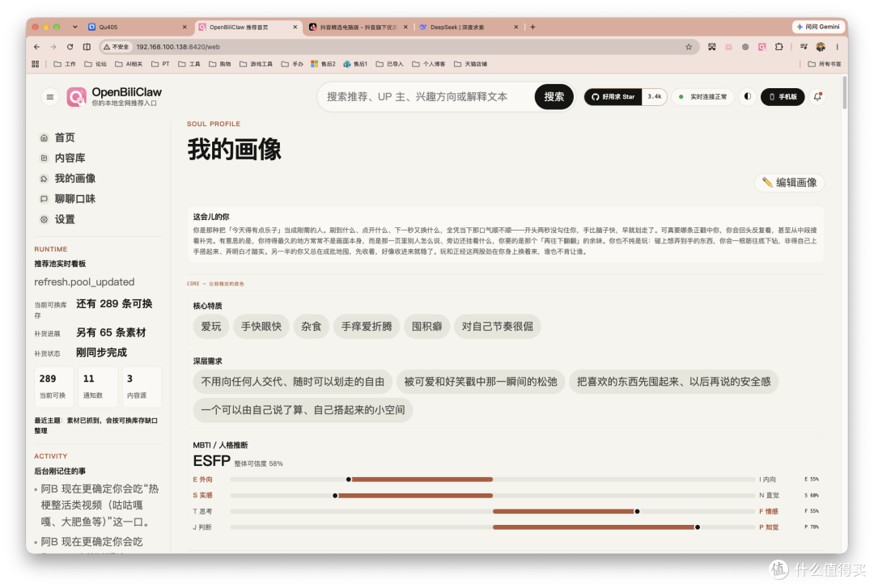Viewport: 874px width, 588px height.
Task: Open 首页 in the sidebar
Action: pyautogui.click(x=65, y=137)
